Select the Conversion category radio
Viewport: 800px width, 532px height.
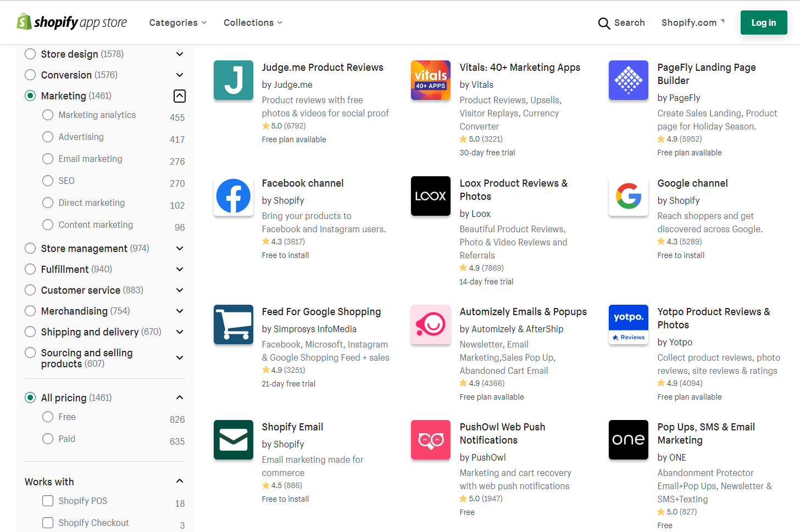click(x=30, y=75)
